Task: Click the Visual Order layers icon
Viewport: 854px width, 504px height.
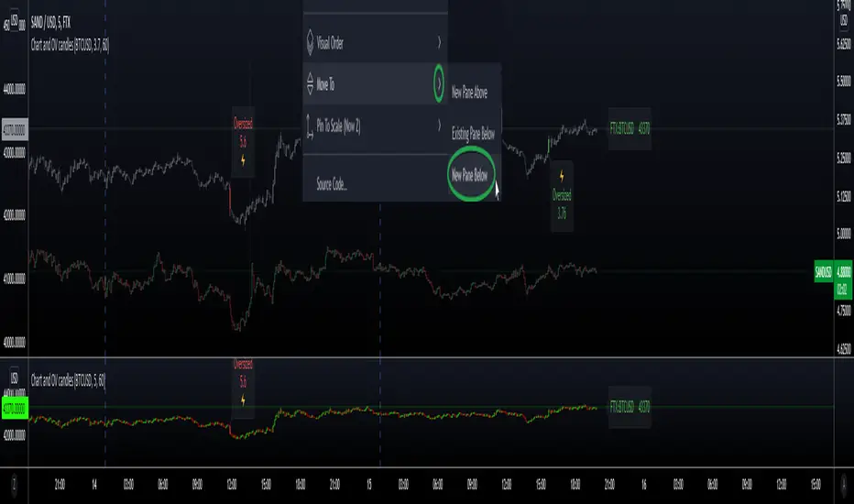Action: [310, 42]
